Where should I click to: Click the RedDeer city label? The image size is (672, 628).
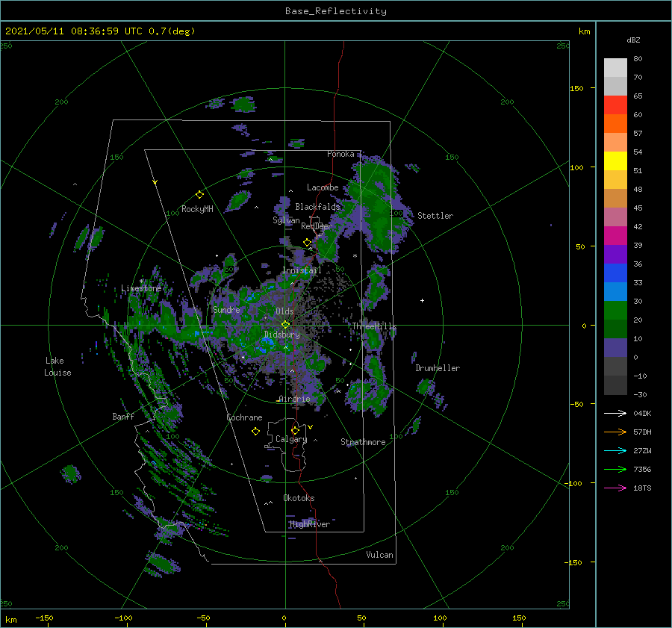(x=317, y=226)
